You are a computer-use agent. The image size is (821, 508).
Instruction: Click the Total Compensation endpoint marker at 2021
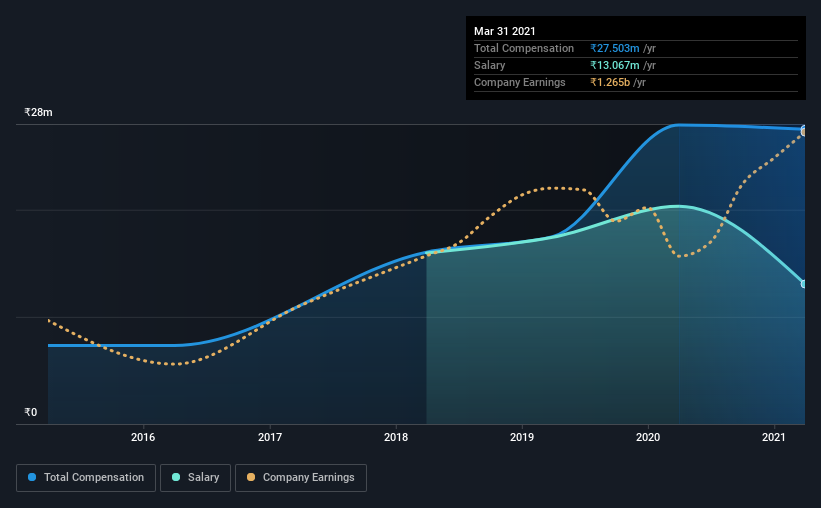pos(803,128)
